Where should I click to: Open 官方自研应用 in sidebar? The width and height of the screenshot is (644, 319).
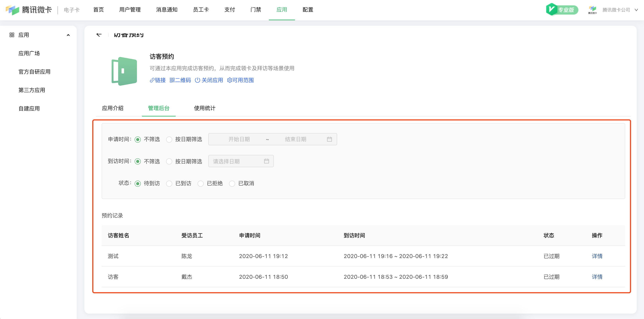click(35, 72)
